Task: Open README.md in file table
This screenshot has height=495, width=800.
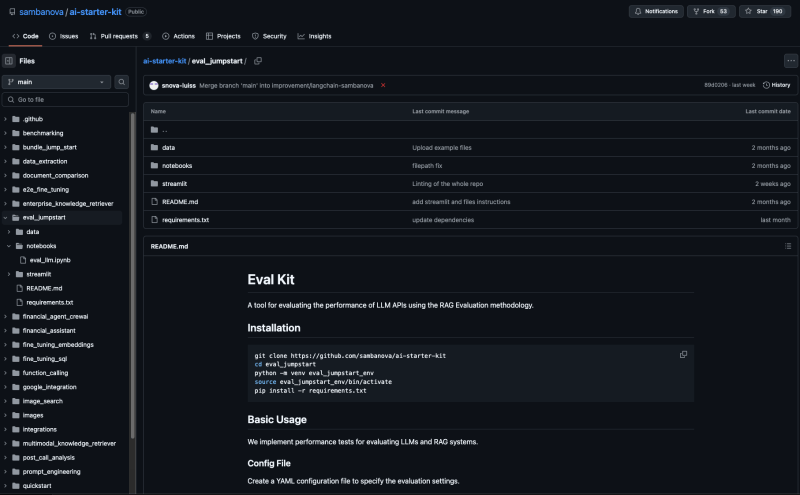Action: tap(180, 202)
